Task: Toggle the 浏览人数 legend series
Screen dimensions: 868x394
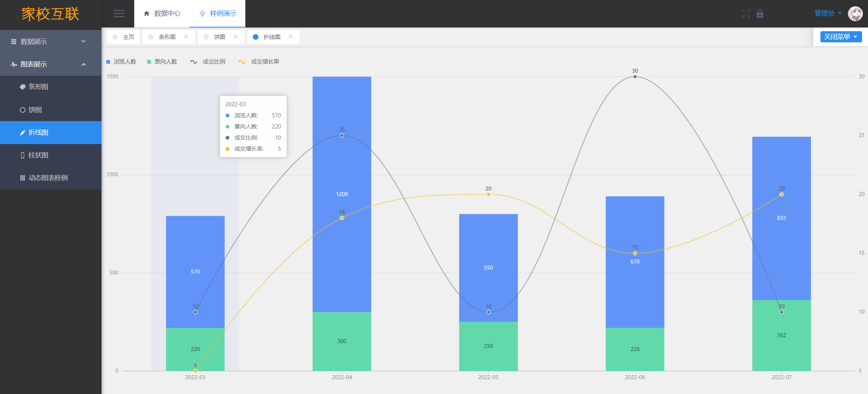Action: (121, 62)
